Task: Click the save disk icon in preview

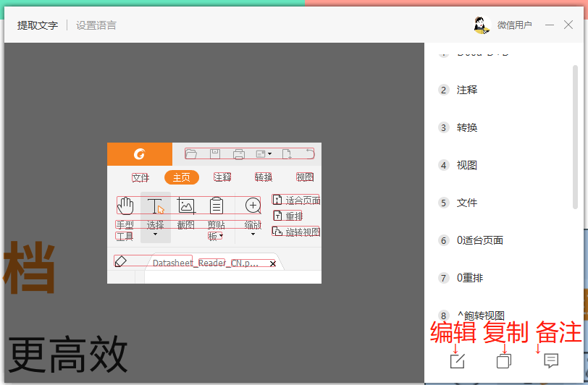Action: click(215, 153)
